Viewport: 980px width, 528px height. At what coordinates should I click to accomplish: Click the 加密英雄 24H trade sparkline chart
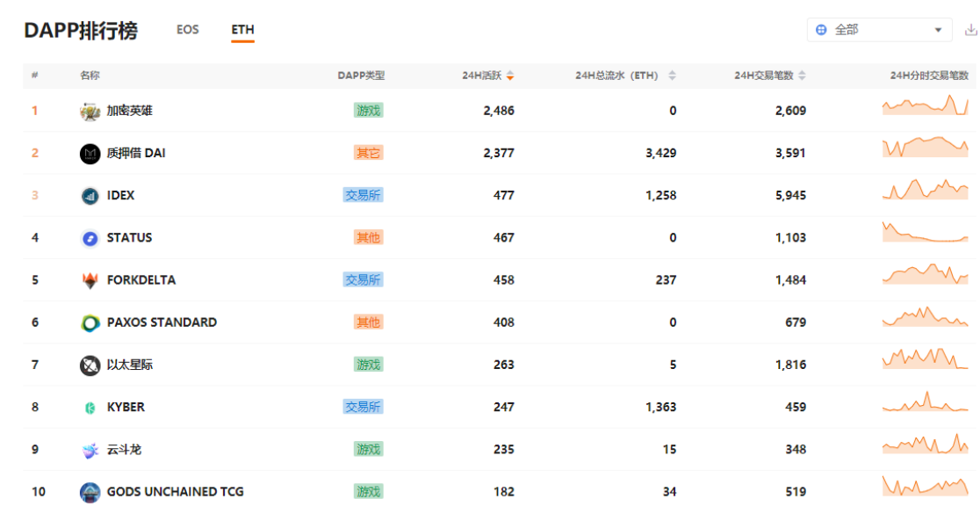point(925,105)
